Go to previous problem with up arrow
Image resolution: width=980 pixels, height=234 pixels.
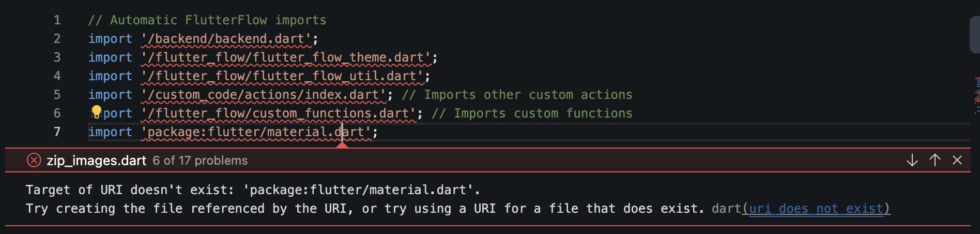(x=935, y=160)
